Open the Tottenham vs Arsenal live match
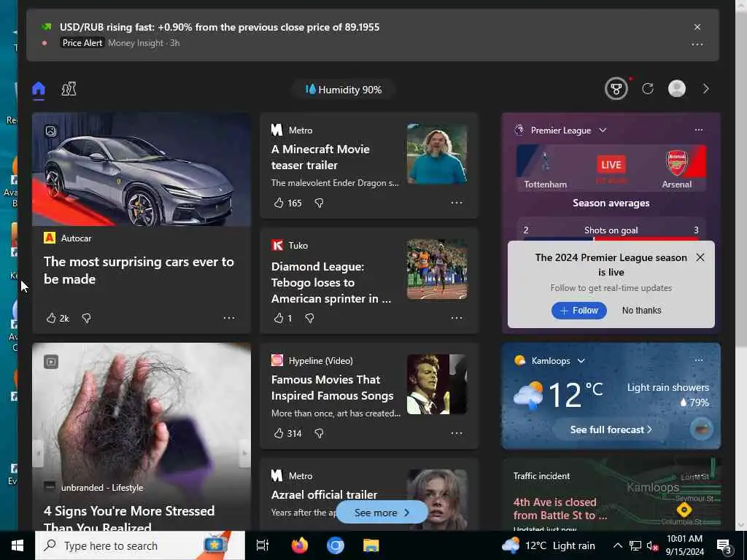This screenshot has height=560, width=747. (x=611, y=168)
